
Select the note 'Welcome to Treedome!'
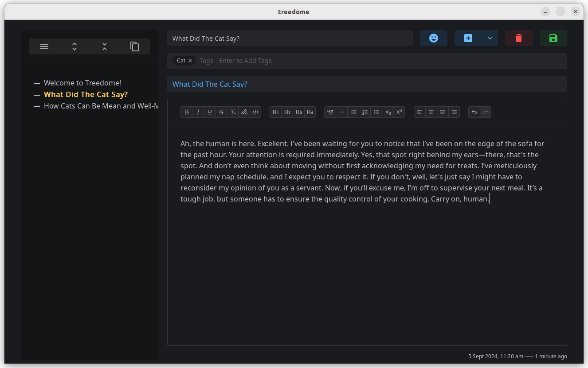point(82,83)
